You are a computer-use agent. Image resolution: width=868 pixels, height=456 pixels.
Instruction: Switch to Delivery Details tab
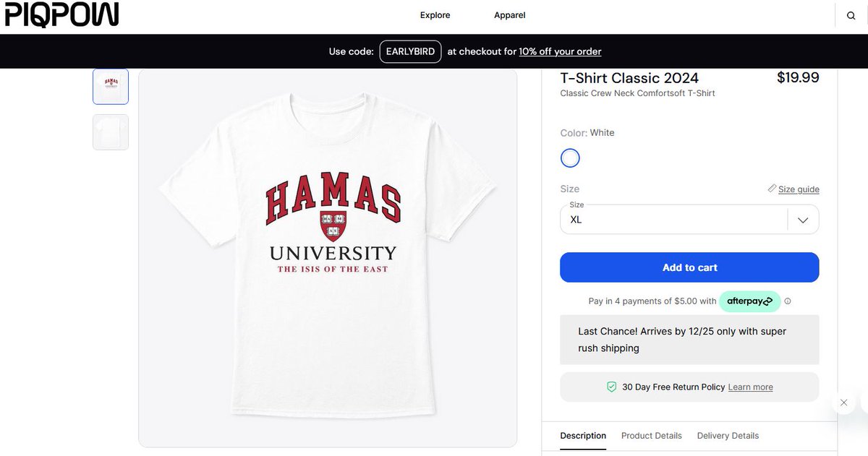click(728, 436)
